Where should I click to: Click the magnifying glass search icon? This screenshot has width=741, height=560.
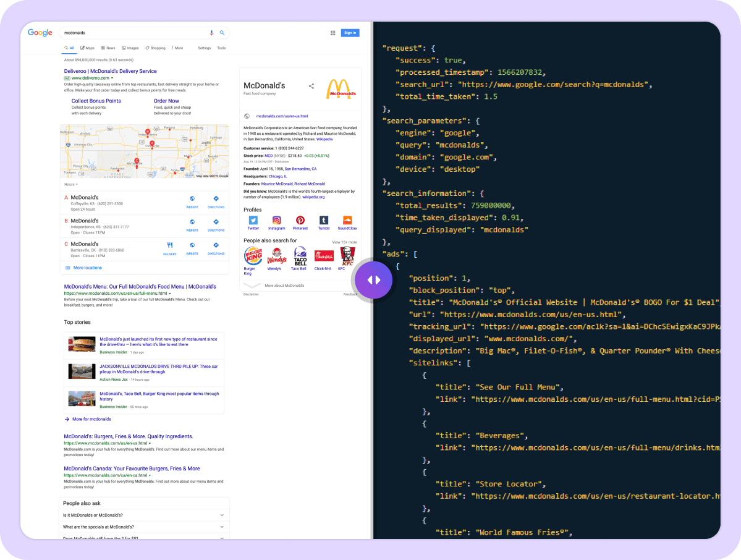pos(222,33)
